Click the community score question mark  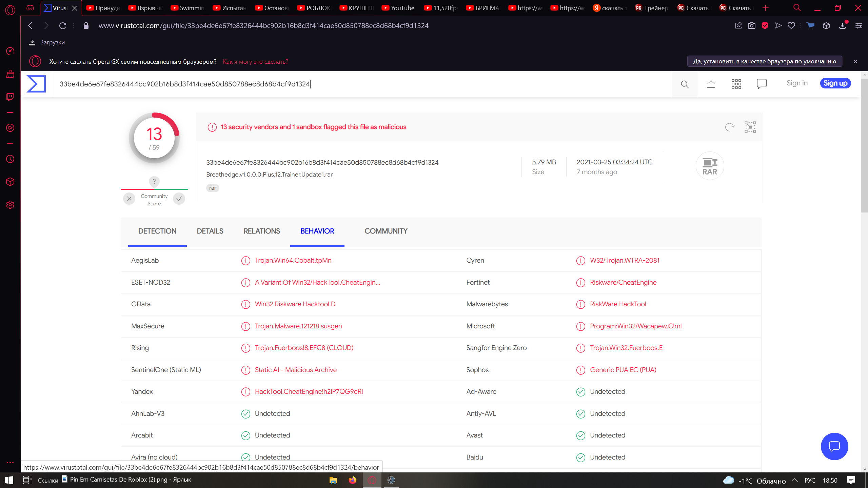pyautogui.click(x=154, y=181)
